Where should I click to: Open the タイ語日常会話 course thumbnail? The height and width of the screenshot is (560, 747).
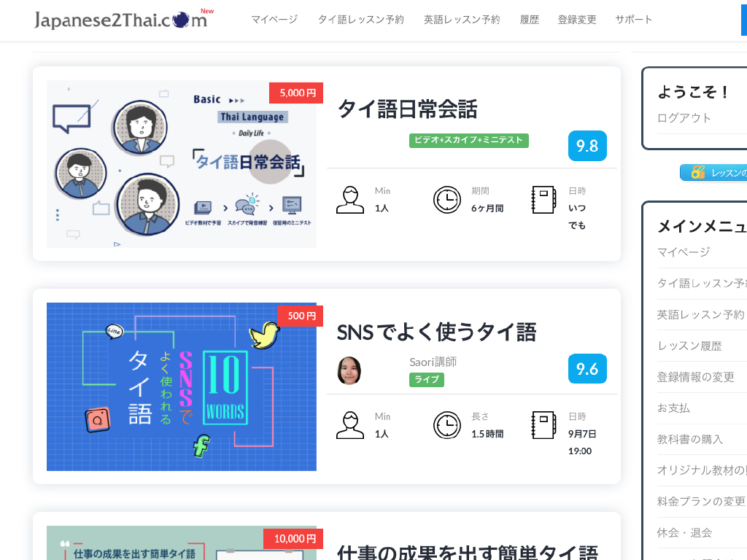182,164
